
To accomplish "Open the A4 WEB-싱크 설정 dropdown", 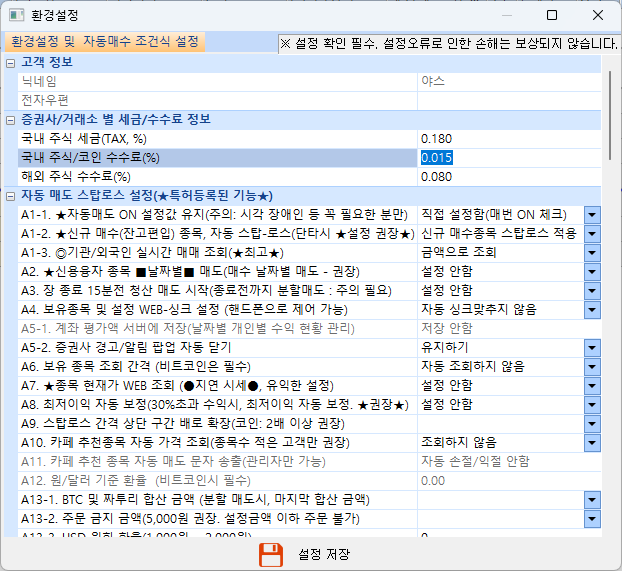I will tap(591, 309).
